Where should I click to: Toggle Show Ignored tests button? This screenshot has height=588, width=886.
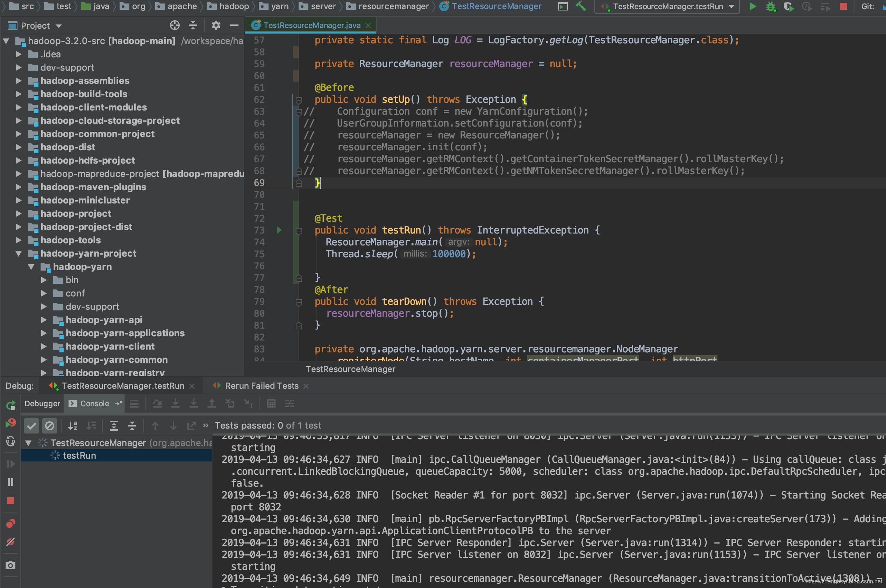click(50, 425)
